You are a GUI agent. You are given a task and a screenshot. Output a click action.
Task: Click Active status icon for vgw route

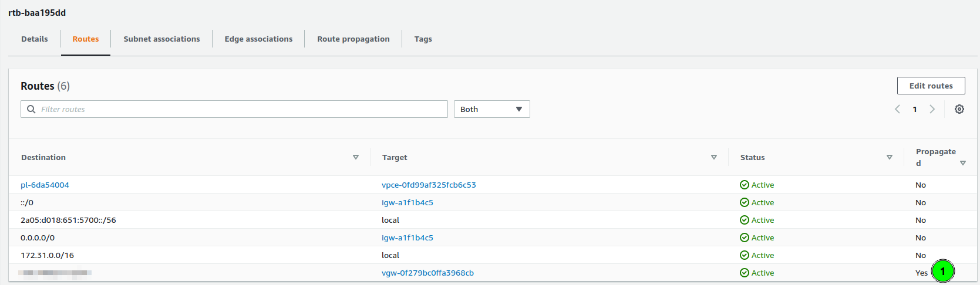point(744,273)
